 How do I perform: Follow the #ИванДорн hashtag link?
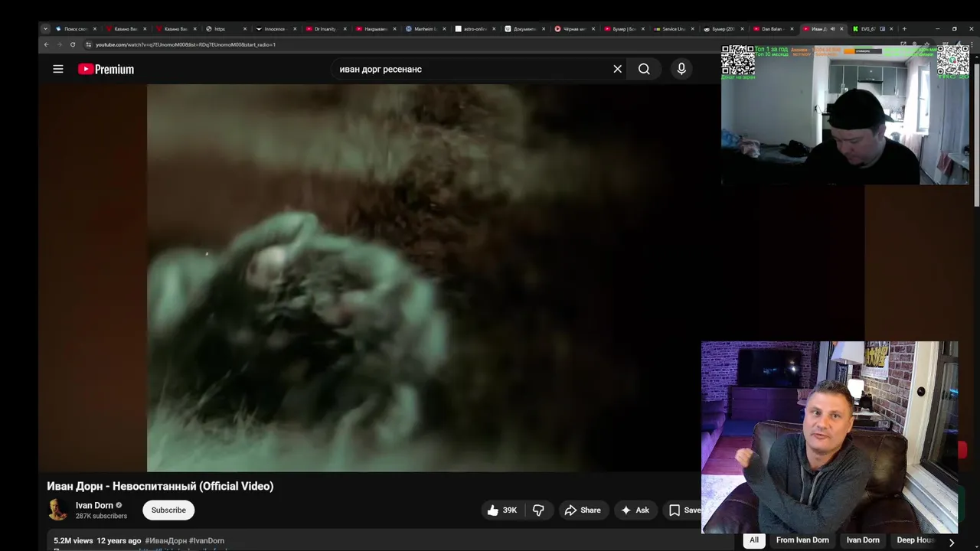(165, 540)
